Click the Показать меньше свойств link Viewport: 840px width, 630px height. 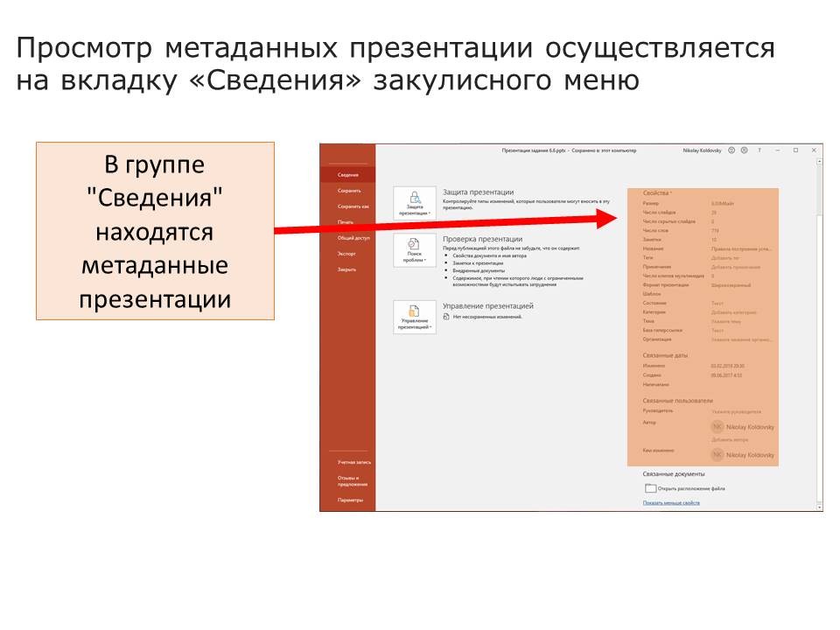pyautogui.click(x=671, y=503)
